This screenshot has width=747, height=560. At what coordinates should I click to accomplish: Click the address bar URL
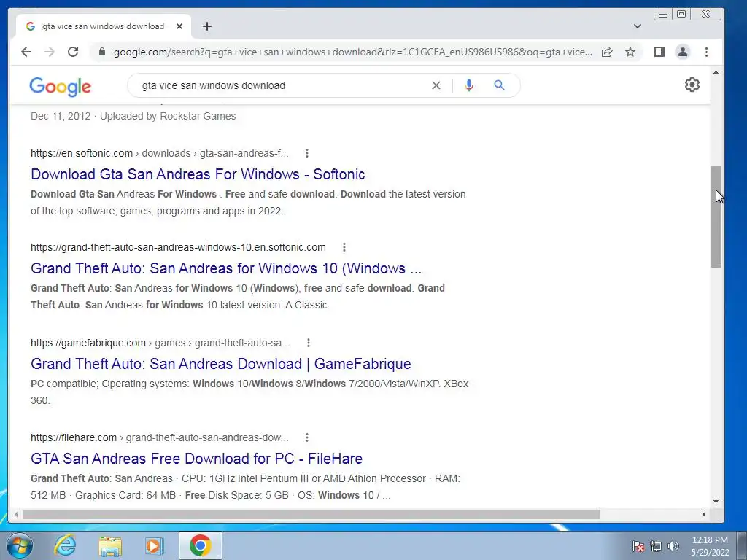[352, 52]
